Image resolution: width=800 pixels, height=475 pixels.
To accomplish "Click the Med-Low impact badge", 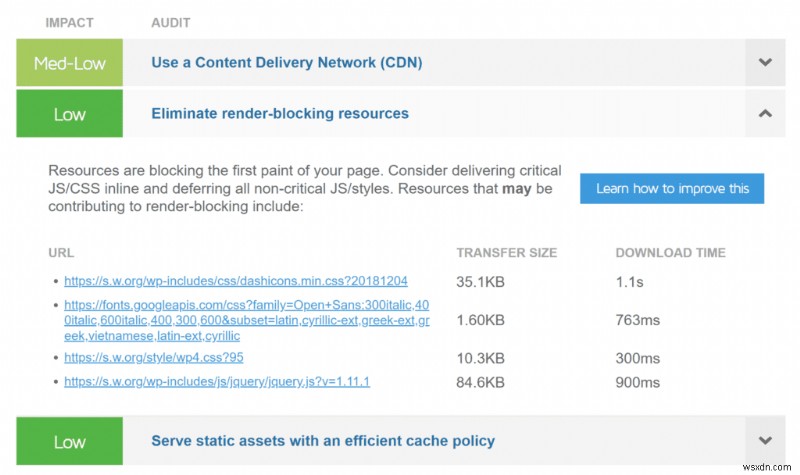I will point(69,62).
